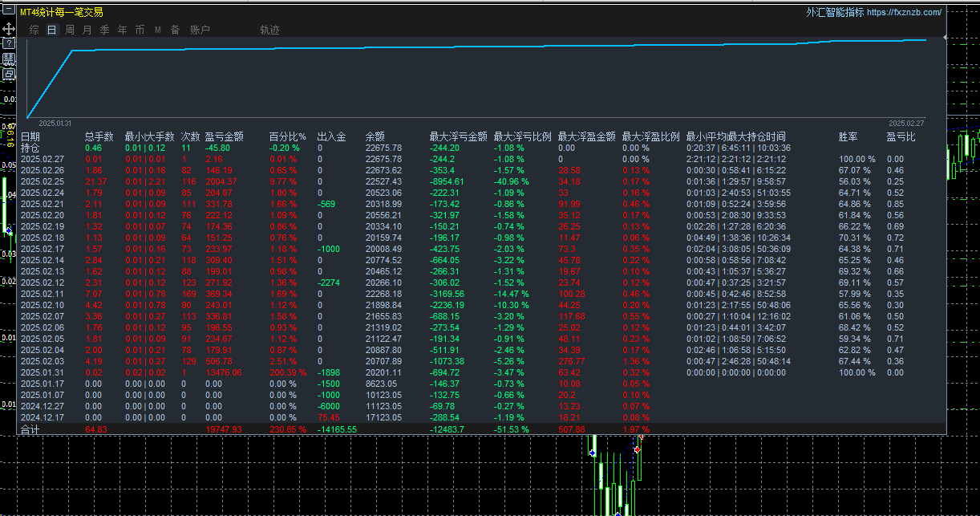Open the 月 monthly tab
This screenshot has width=980, height=516.
point(87,30)
